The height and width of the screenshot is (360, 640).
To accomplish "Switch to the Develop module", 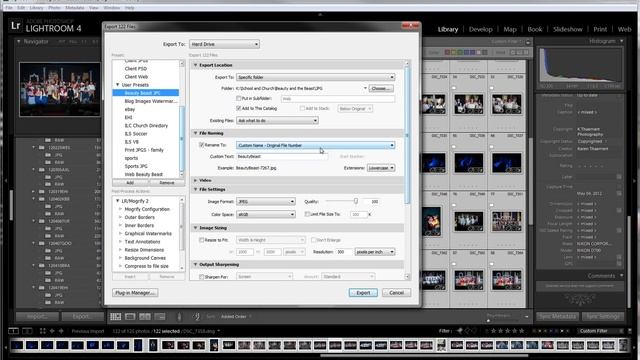I will coord(480,29).
